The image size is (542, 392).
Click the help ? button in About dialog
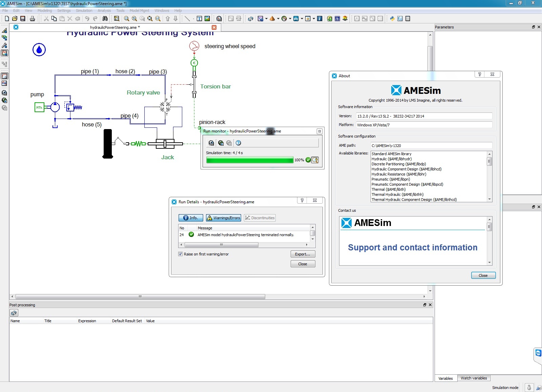(x=479, y=74)
